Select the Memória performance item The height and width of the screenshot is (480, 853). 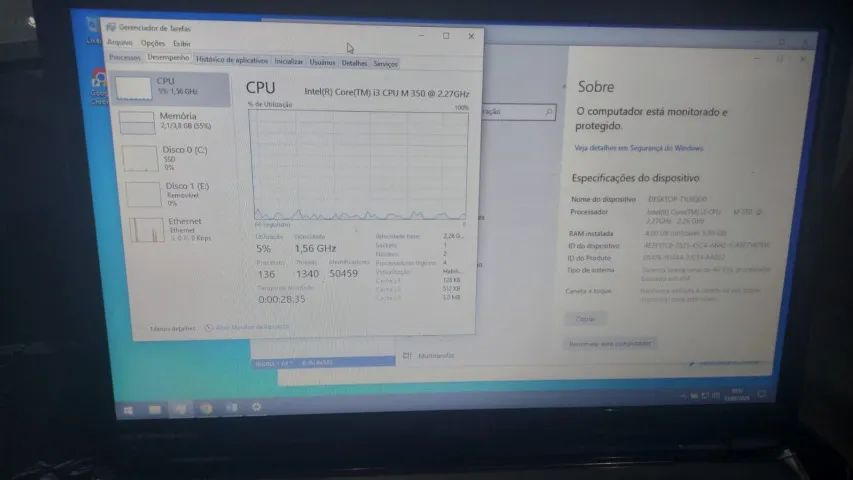[x=174, y=122]
